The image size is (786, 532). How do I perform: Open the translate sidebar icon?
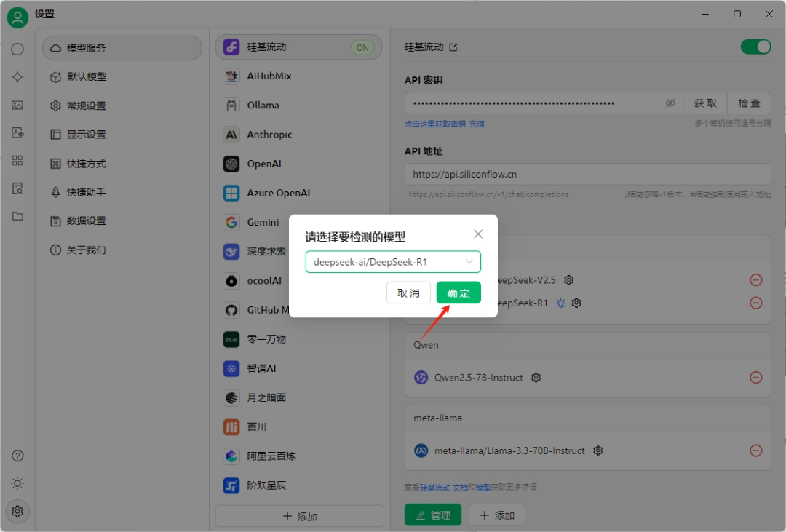(x=17, y=132)
